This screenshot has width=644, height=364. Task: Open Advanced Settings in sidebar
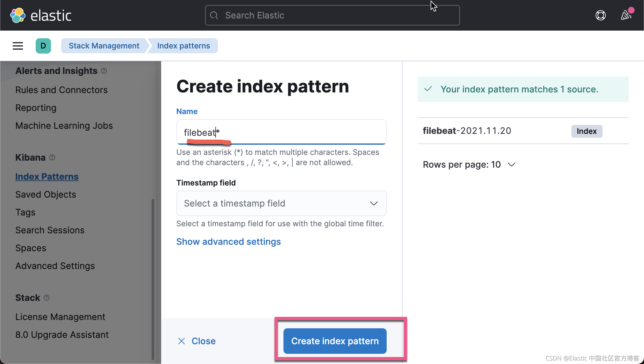point(55,266)
